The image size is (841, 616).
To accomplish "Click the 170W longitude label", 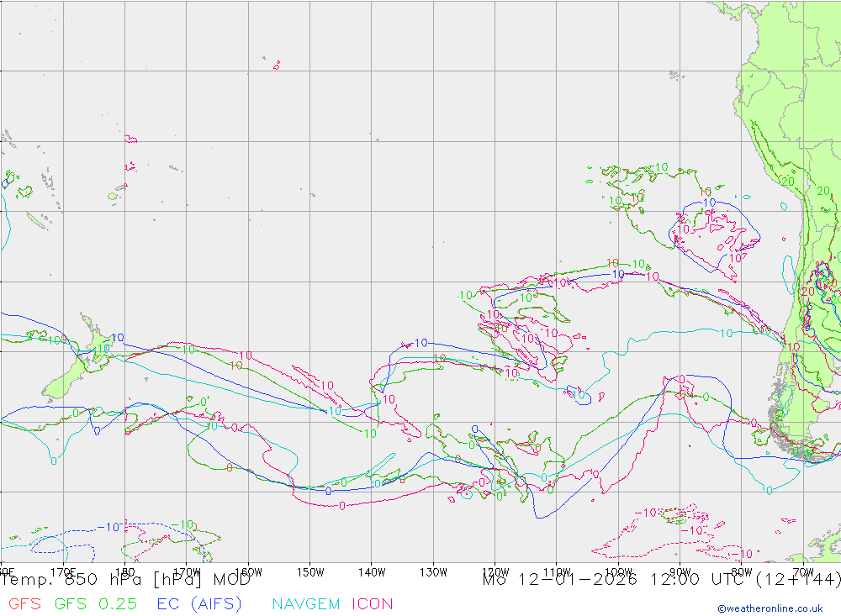I will pos(187,571).
